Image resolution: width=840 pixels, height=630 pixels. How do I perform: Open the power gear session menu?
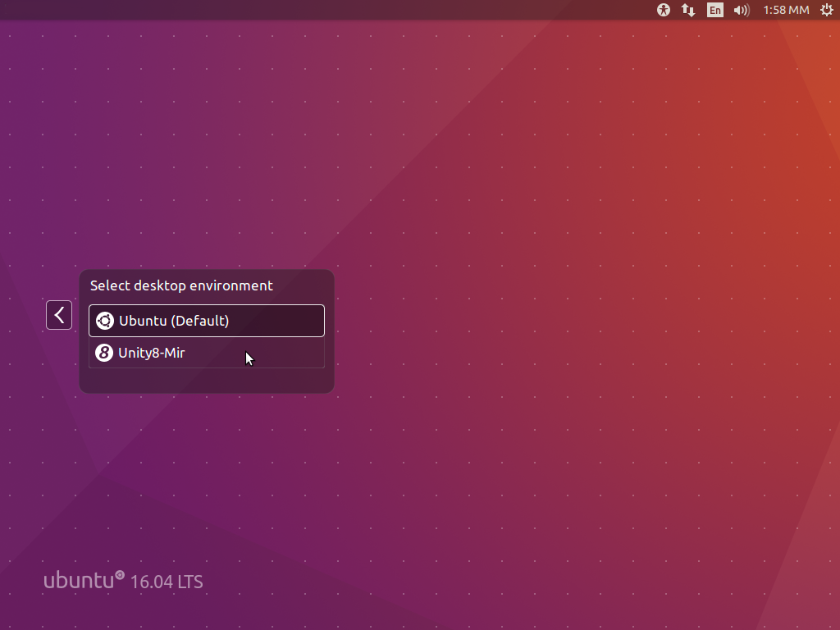[827, 10]
